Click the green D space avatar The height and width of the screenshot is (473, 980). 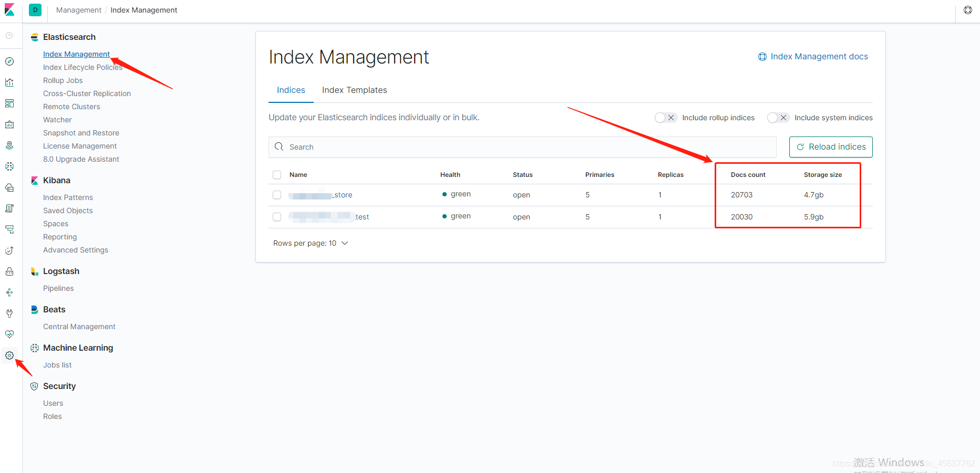(x=35, y=10)
